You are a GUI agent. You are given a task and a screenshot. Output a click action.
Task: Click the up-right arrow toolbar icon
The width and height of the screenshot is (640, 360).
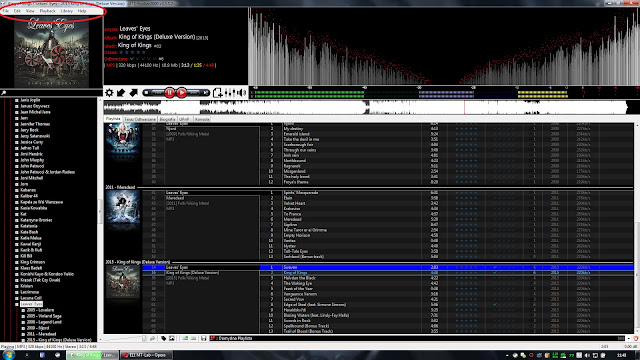tap(133, 93)
